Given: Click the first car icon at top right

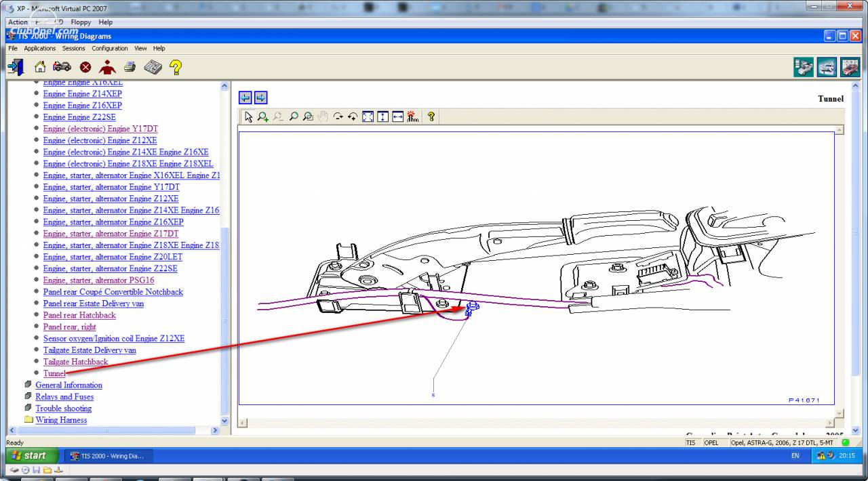Looking at the screenshot, I should [804, 67].
